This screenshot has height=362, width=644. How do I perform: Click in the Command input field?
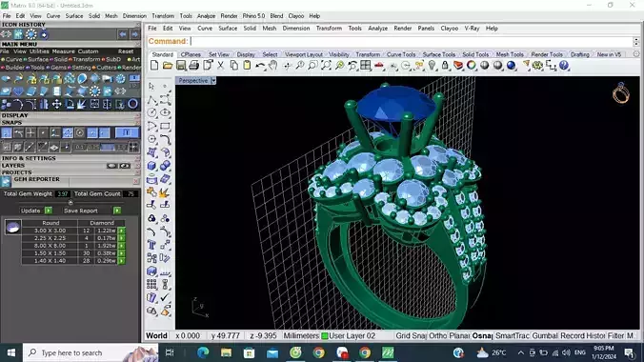[411, 41]
